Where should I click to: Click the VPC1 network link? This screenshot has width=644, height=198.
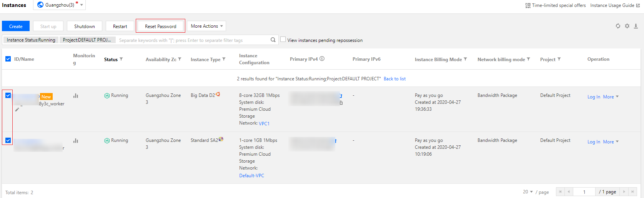264,123
